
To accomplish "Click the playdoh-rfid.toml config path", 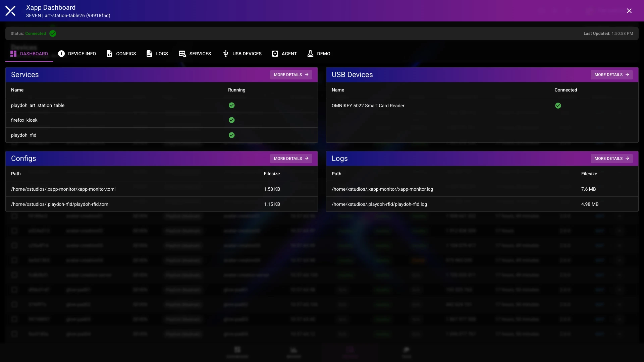I will click(60, 204).
